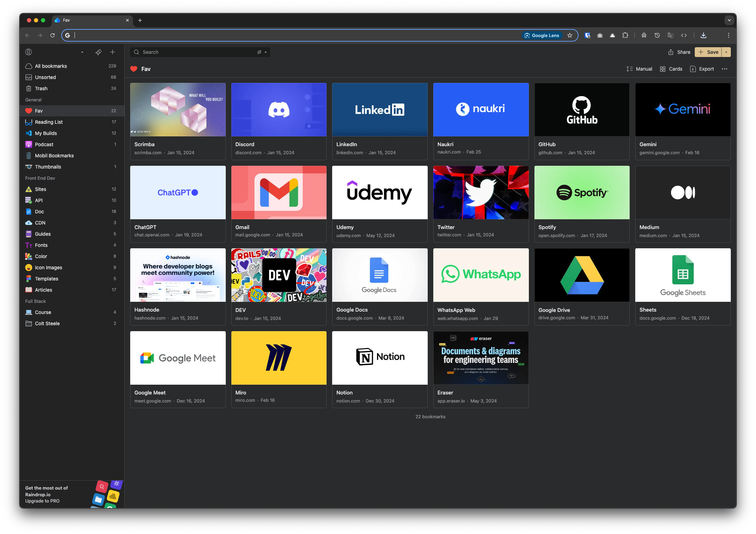Select the Mobil Bookmarks collection
This screenshot has height=534, width=756.
pyautogui.click(x=72, y=156)
